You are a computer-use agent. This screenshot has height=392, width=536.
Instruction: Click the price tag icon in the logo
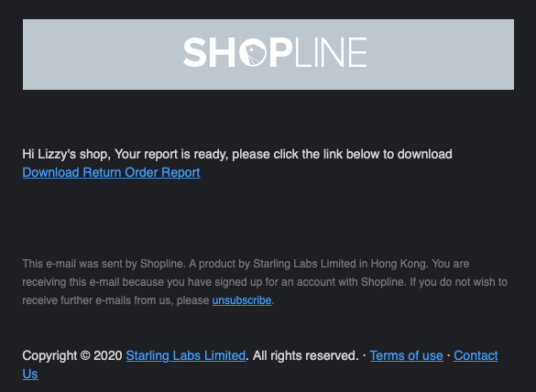coord(253,52)
